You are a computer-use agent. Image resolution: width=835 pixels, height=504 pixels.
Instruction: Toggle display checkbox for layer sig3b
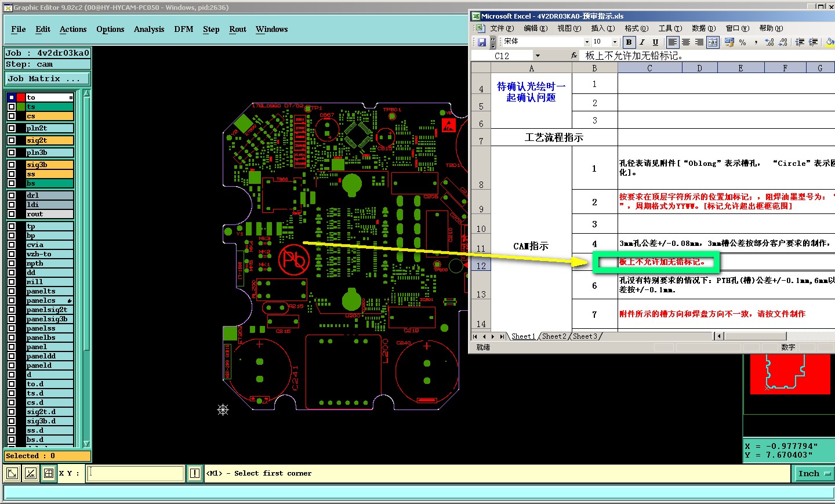pyautogui.click(x=12, y=165)
